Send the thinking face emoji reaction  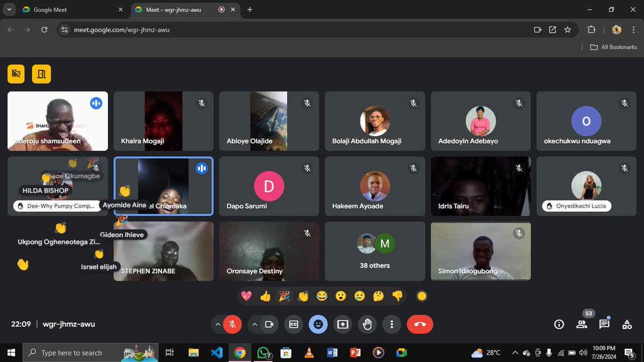(378, 295)
